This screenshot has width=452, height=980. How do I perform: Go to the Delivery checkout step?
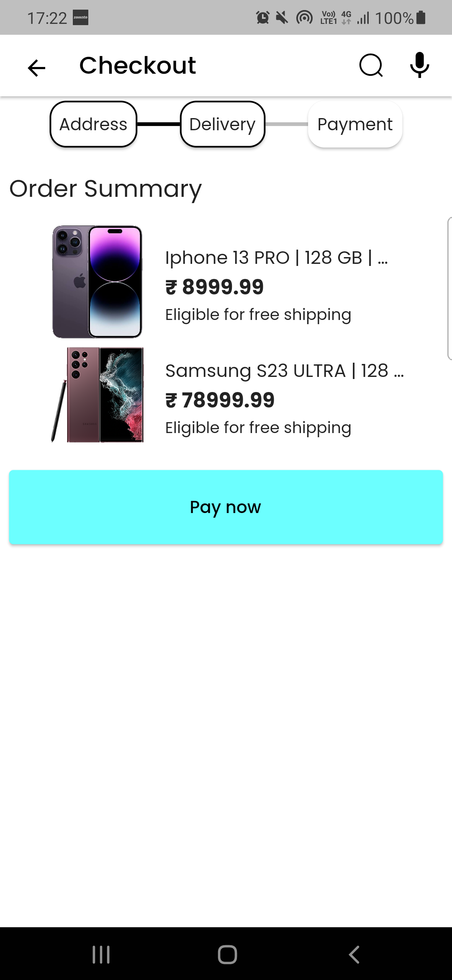pyautogui.click(x=222, y=124)
